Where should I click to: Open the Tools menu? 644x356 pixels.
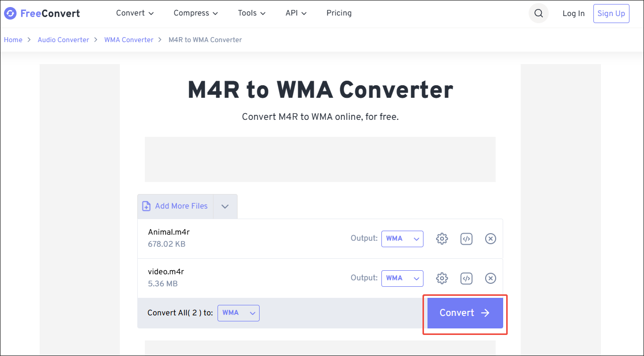[x=252, y=13]
